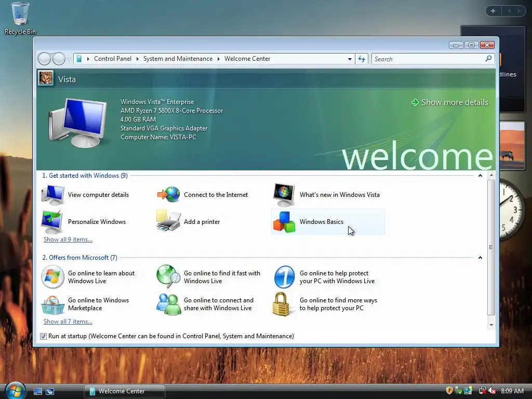The image size is (532, 399).
Task: Click Show all 9 items link
Action: 68,240
